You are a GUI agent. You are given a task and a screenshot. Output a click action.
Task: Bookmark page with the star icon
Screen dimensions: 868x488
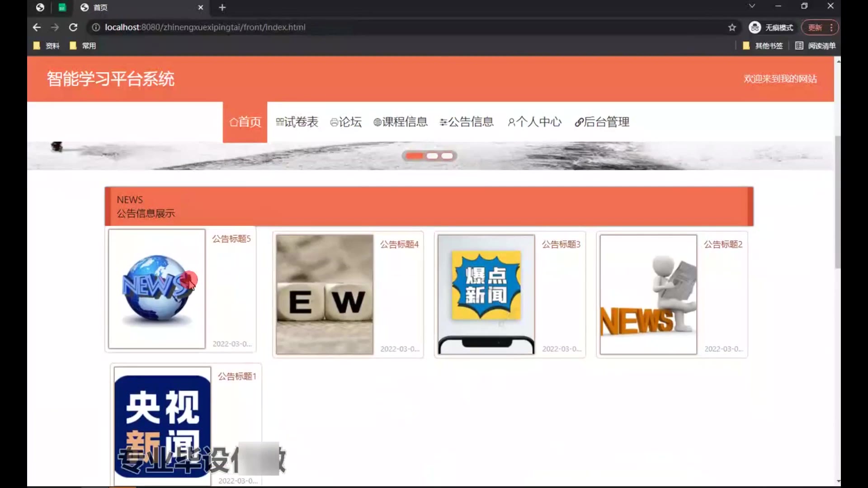point(732,28)
